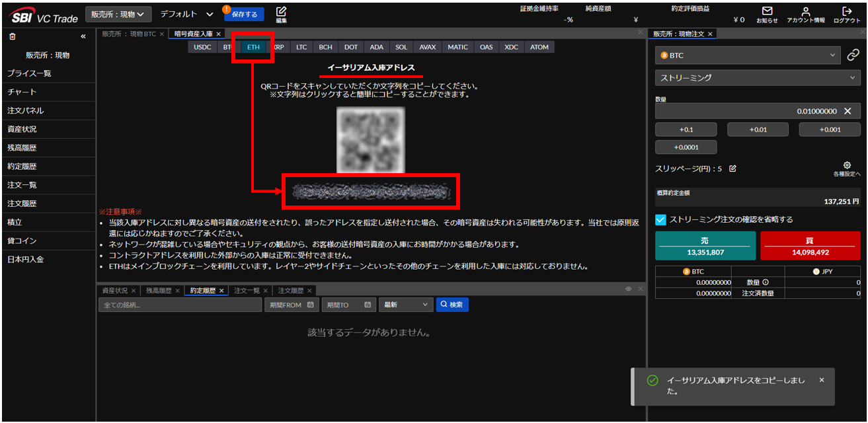
Task: Close the 暗号資産入庫 tab
Action: click(x=219, y=34)
